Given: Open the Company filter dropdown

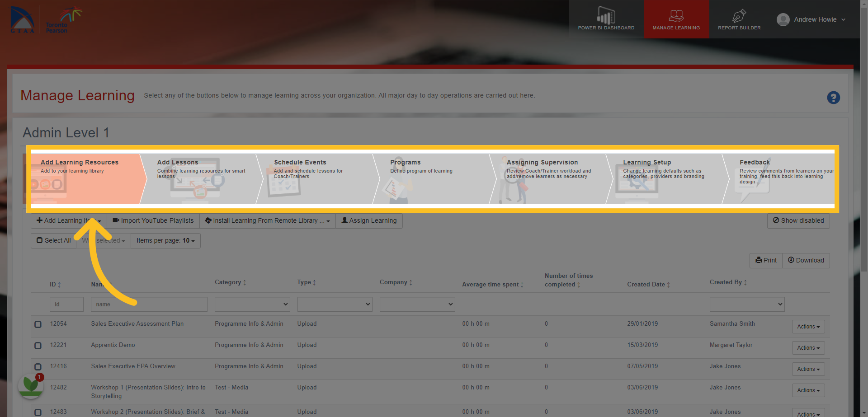Looking at the screenshot, I should point(417,304).
